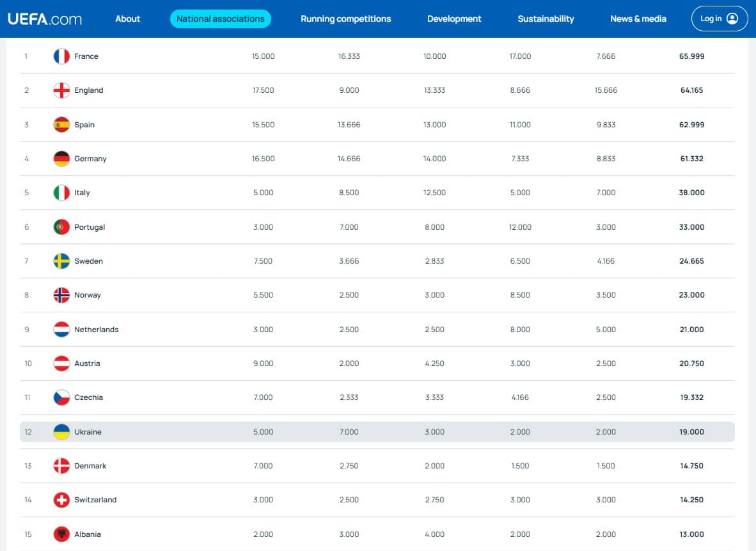Click the Germany flag icon
This screenshot has height=551, width=756.
(61, 159)
